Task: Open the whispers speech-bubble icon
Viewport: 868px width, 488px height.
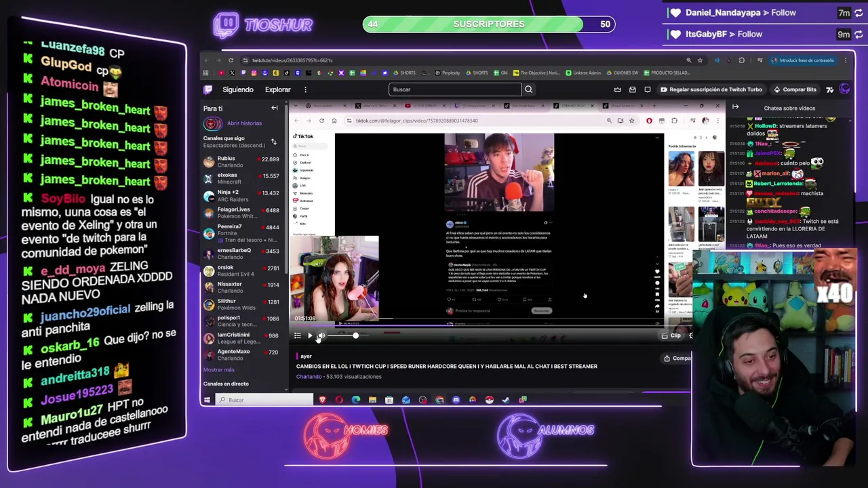Action: [x=647, y=89]
